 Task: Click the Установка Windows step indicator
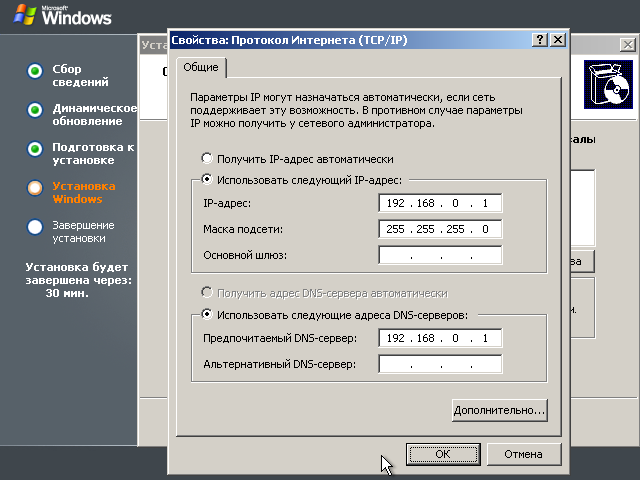(35, 188)
